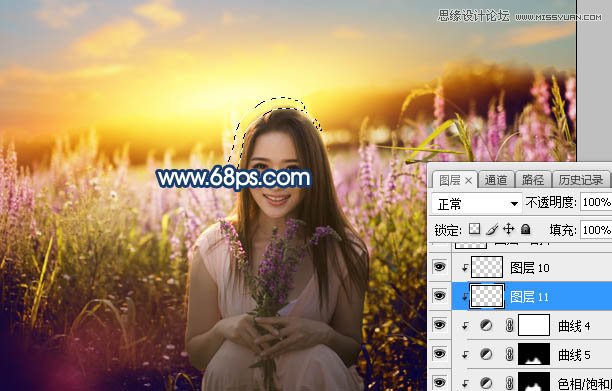Image resolution: width=612 pixels, height=391 pixels.
Task: Select 曲线 4 white layer mask
Action: (534, 325)
